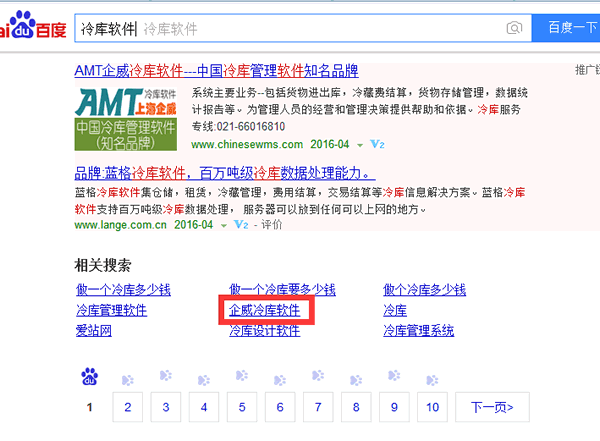Click V2 badge beside www.lange.com.cn
The width and height of the screenshot is (600, 441).
pyautogui.click(x=240, y=226)
